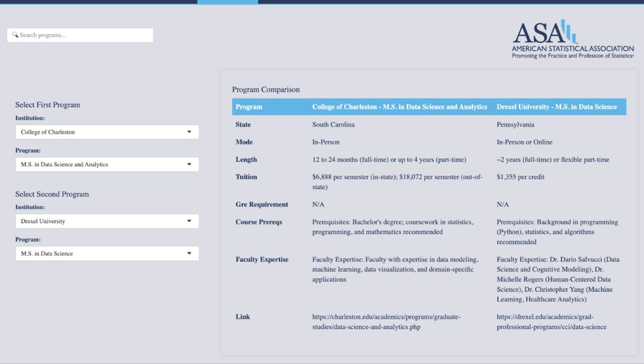The width and height of the screenshot is (644, 364).
Task: Click the Program column header
Action: coord(249,107)
